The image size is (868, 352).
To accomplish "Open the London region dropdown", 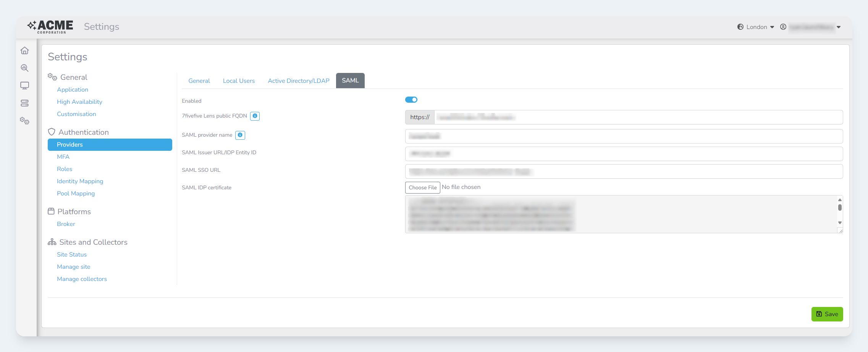I will click(756, 27).
